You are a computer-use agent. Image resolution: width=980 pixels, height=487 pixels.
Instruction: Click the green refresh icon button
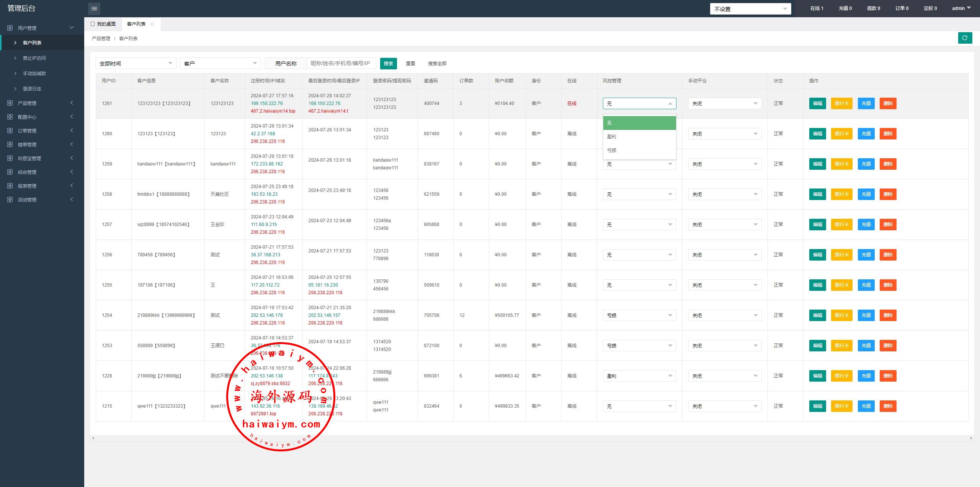(x=965, y=38)
